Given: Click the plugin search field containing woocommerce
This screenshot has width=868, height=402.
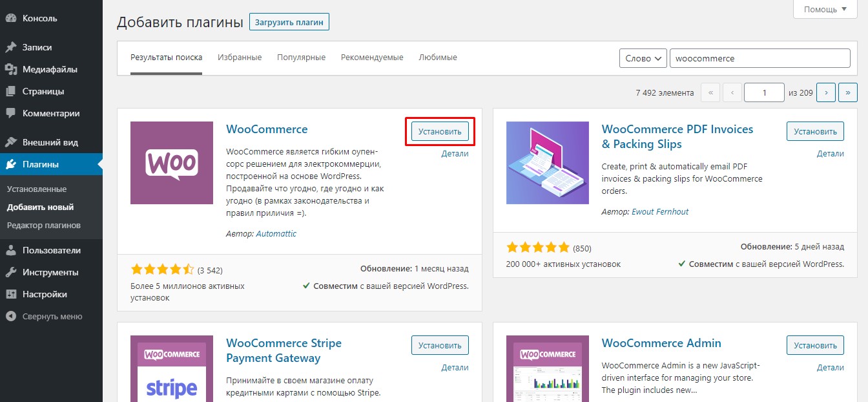Looking at the screenshot, I should [760, 58].
